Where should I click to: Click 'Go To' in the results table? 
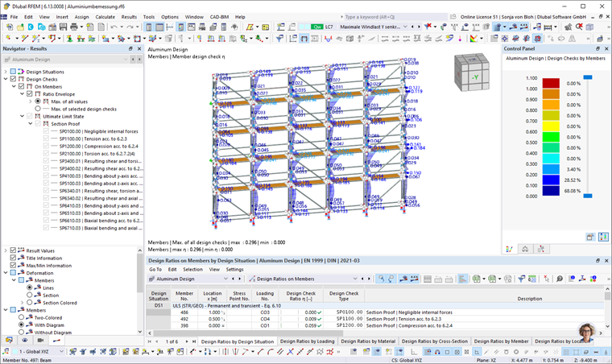click(x=155, y=269)
